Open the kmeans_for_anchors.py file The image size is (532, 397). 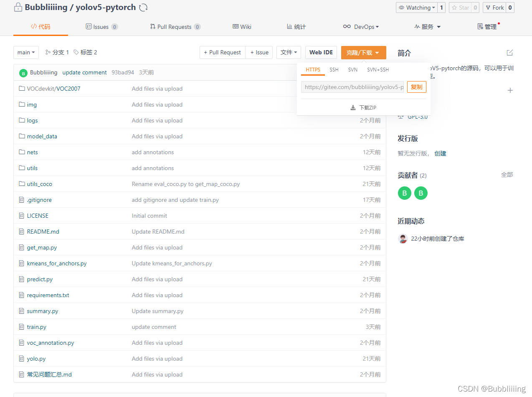(x=57, y=263)
